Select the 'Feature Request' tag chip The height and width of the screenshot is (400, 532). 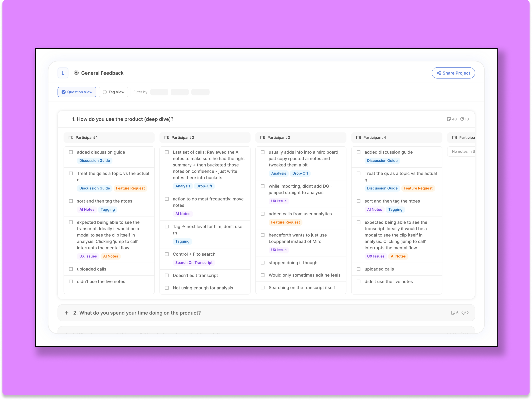[x=131, y=188]
